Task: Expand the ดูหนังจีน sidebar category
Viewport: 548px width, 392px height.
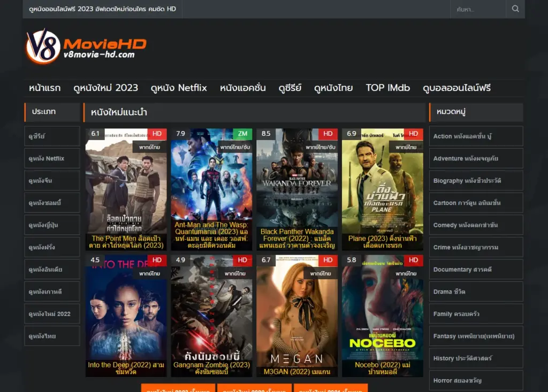Action: [51, 180]
